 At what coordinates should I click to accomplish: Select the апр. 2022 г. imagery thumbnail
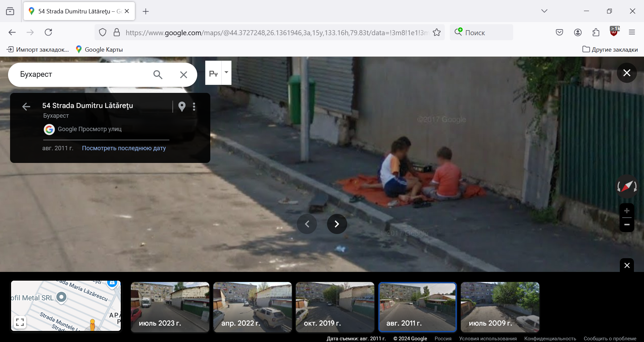pos(253,307)
